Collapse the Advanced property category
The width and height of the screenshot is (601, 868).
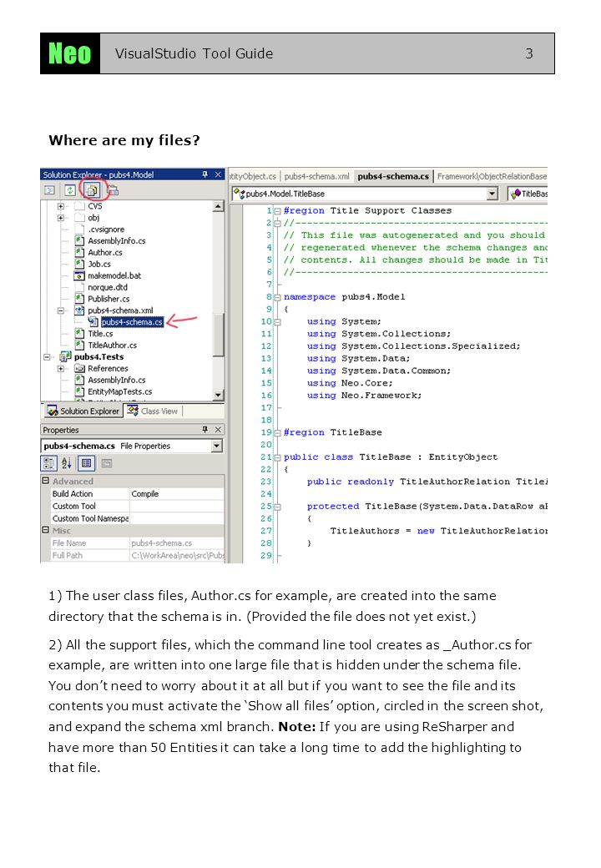pyautogui.click(x=46, y=481)
